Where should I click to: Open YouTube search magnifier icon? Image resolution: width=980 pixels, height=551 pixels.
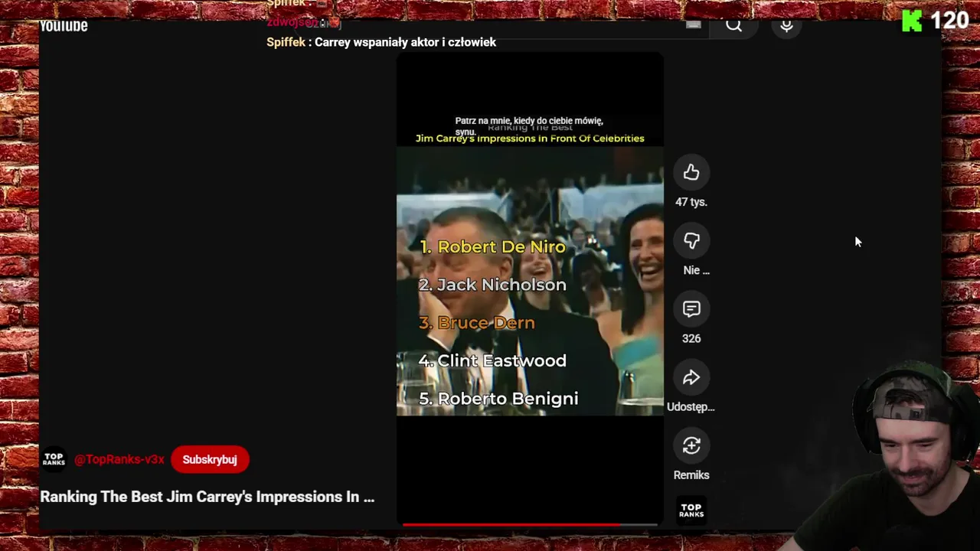click(x=733, y=26)
